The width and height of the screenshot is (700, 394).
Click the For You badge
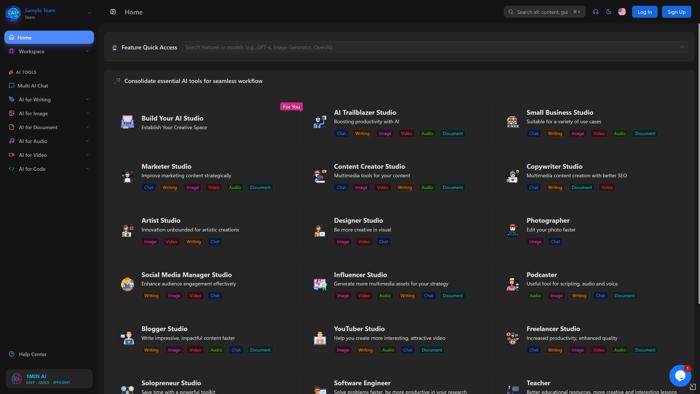point(292,107)
